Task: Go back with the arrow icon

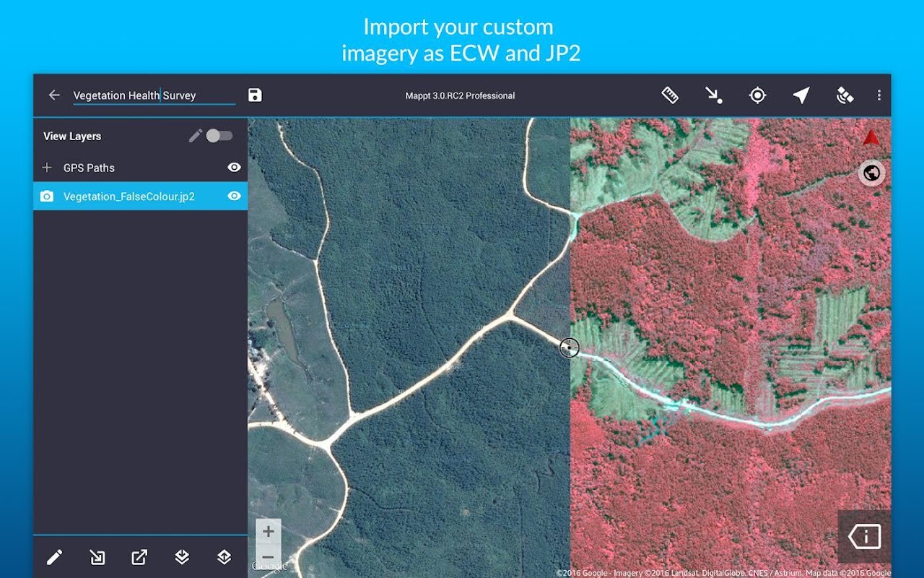Action: 54,95
